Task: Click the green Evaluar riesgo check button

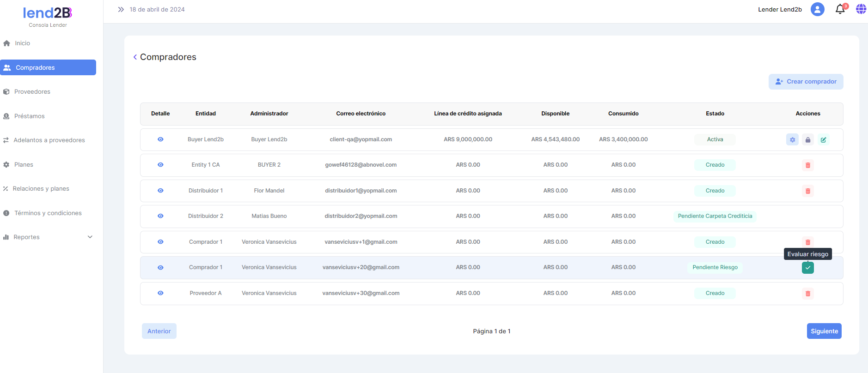Action: point(808,268)
